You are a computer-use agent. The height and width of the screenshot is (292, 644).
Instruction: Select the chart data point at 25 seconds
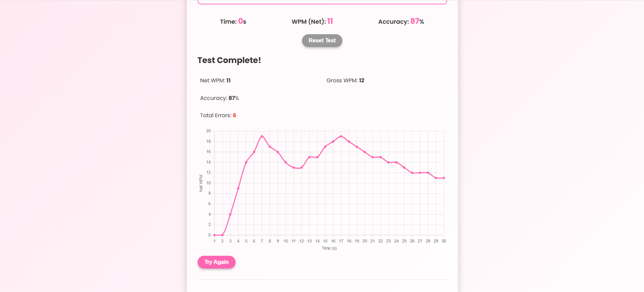tap(404, 168)
